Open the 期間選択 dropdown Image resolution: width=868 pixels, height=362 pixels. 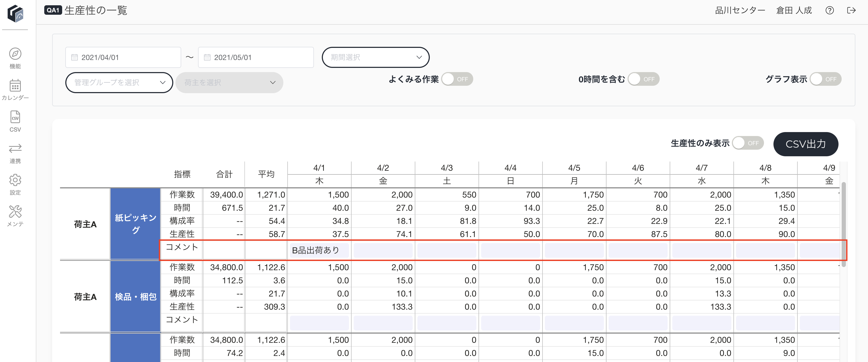[375, 57]
